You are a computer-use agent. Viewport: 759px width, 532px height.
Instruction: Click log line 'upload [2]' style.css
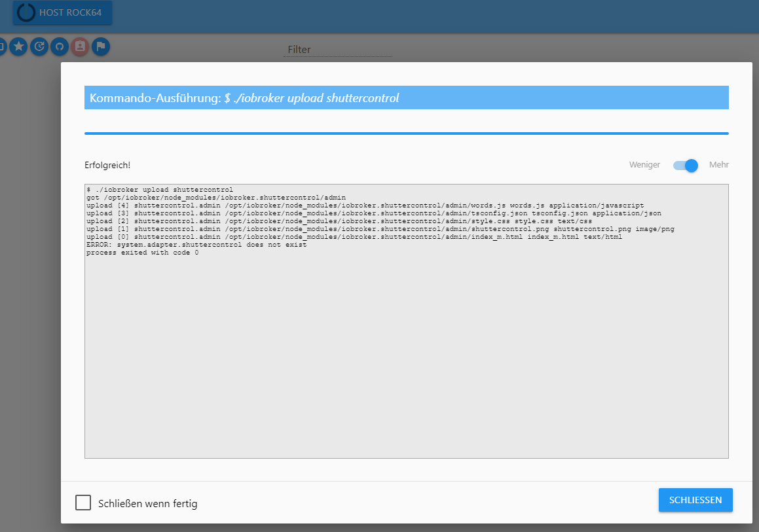click(339, 221)
